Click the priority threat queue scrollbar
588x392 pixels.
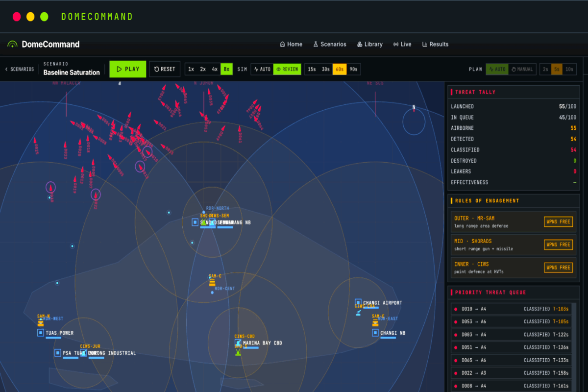(574, 346)
